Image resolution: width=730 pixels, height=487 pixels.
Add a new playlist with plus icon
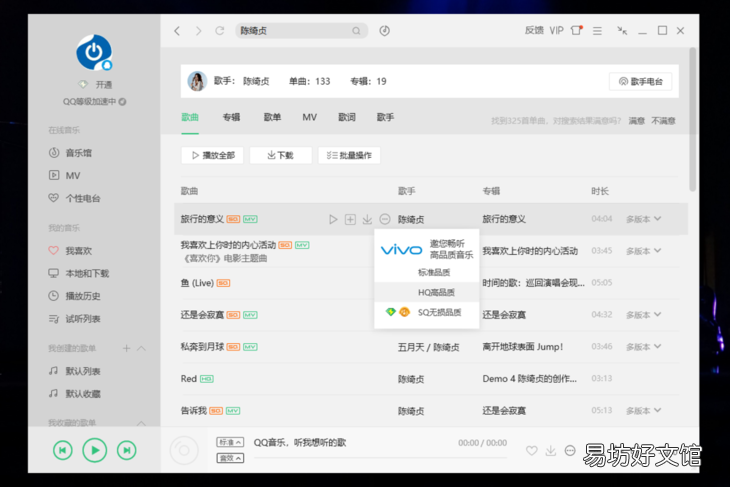(126, 348)
